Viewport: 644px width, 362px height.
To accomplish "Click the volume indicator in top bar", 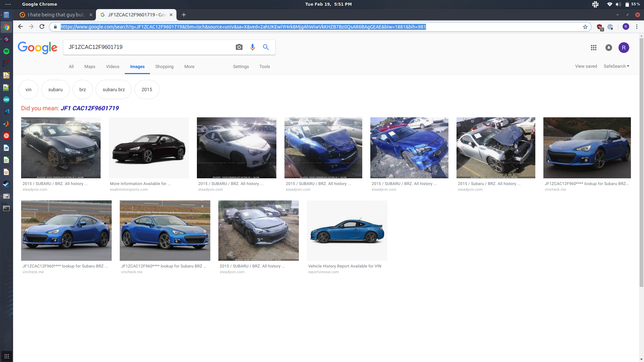I will click(618, 4).
